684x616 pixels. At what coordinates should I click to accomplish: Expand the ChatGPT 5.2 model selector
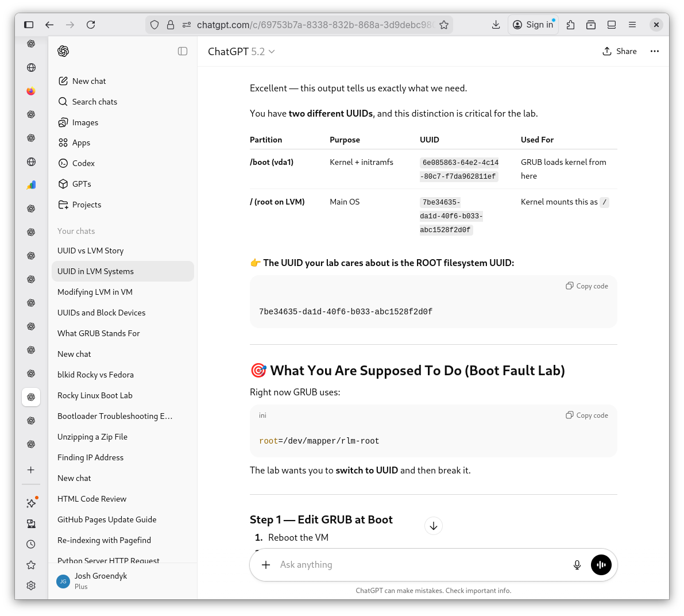coord(241,52)
